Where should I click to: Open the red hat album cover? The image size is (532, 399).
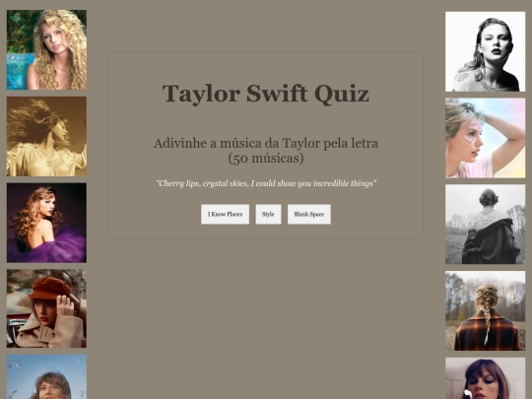pos(46,308)
